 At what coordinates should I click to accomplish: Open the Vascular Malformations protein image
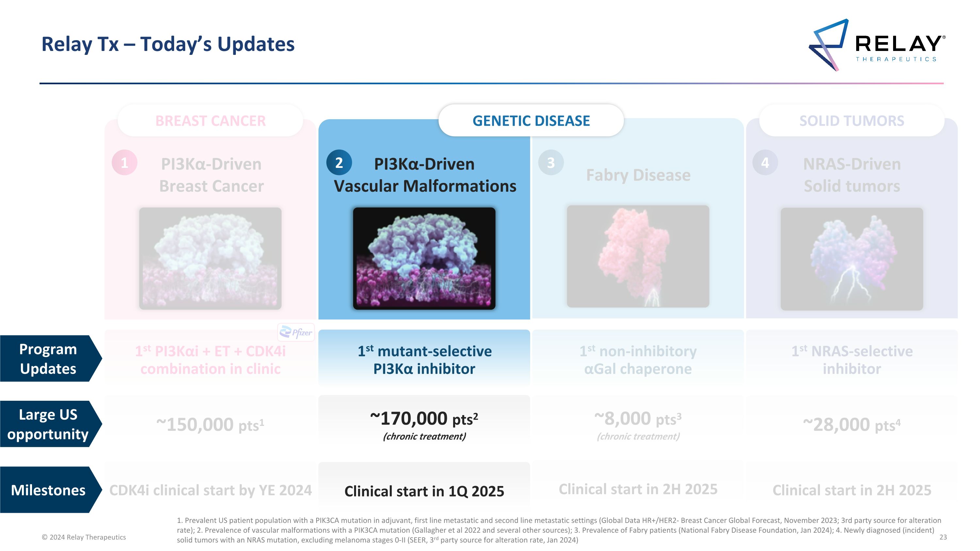(x=424, y=259)
